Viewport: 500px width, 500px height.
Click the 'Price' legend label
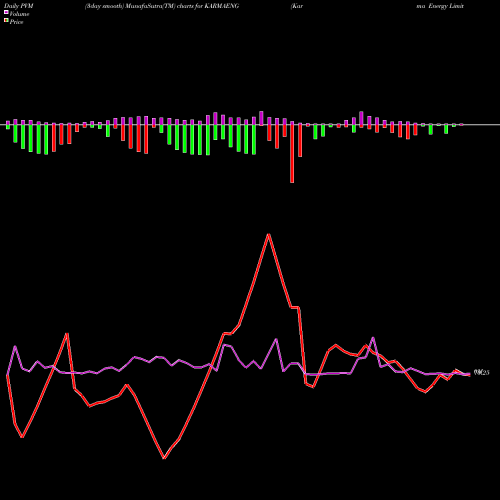click(16, 22)
